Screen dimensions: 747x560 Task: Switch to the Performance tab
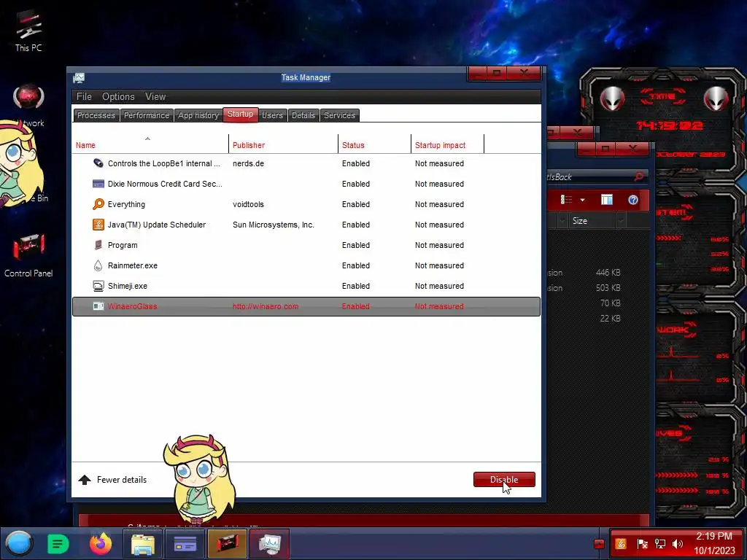[x=146, y=115]
